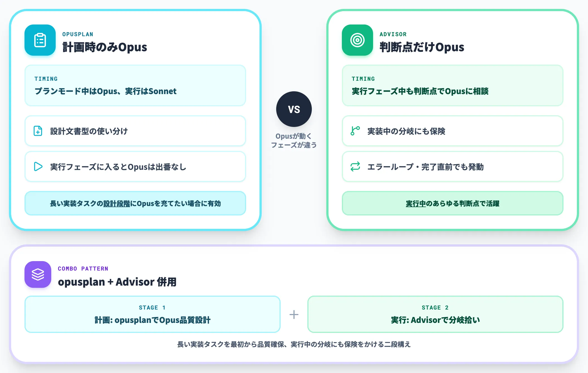Screen dimensions: 588x373
Task: Click the text にOpusを充てたい場合に有効
Action: coord(175,203)
